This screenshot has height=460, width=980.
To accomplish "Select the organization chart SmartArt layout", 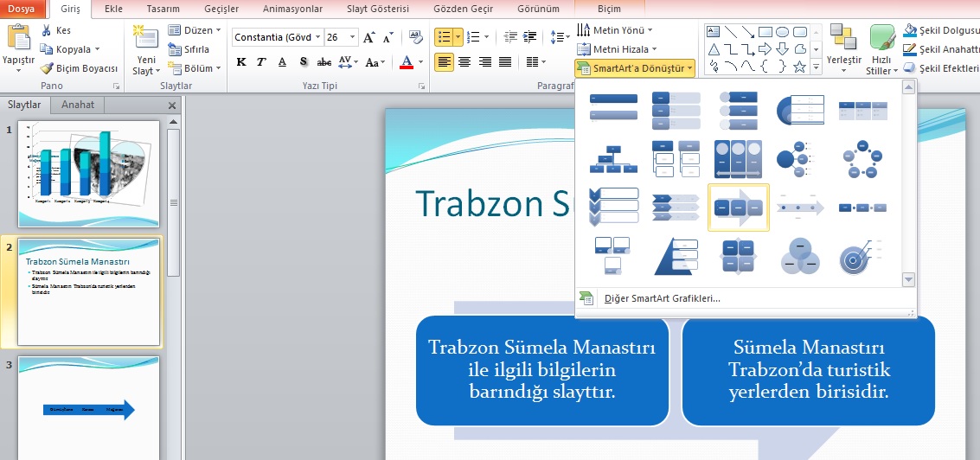I will (613, 159).
